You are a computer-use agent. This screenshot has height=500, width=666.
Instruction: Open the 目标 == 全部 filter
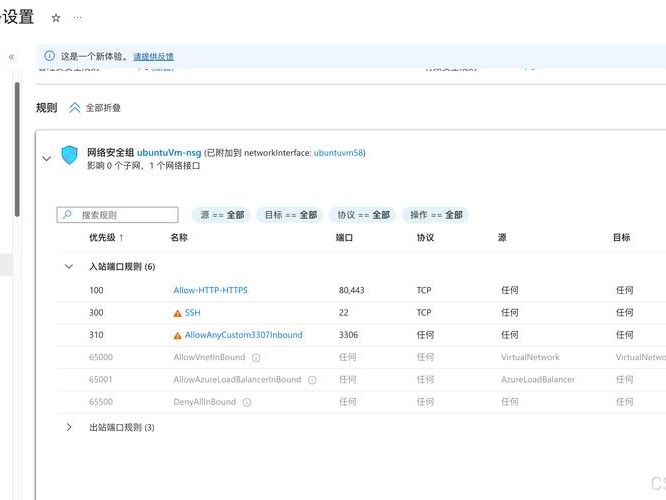291,215
